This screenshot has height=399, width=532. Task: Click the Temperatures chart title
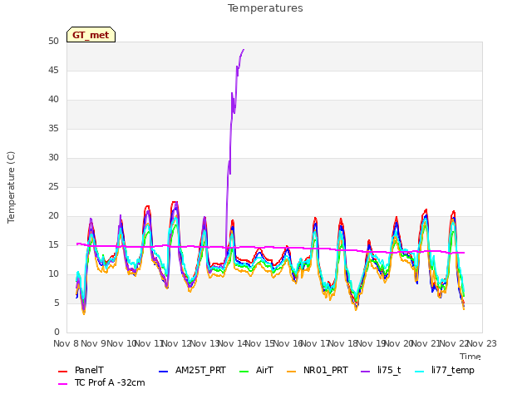(x=265, y=8)
